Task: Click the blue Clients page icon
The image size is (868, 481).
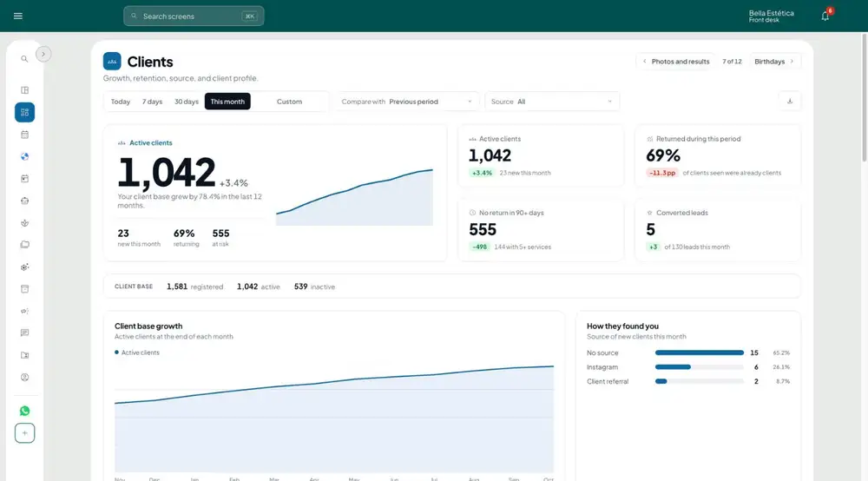Action: [x=112, y=62]
